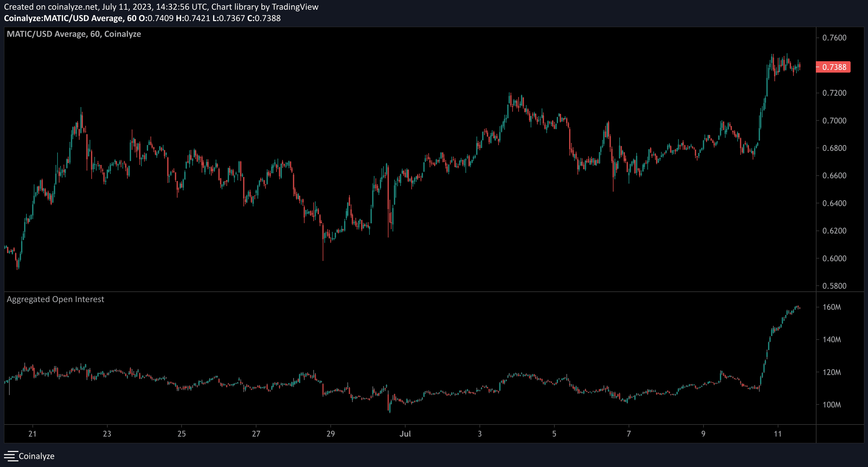The image size is (868, 467).
Task: Click the open value O:0.7409 in header
Action: [156, 18]
